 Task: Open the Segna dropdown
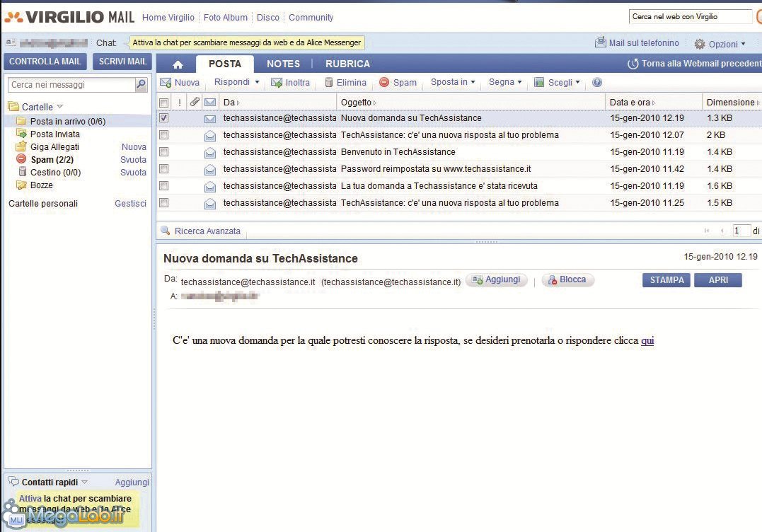pyautogui.click(x=505, y=82)
